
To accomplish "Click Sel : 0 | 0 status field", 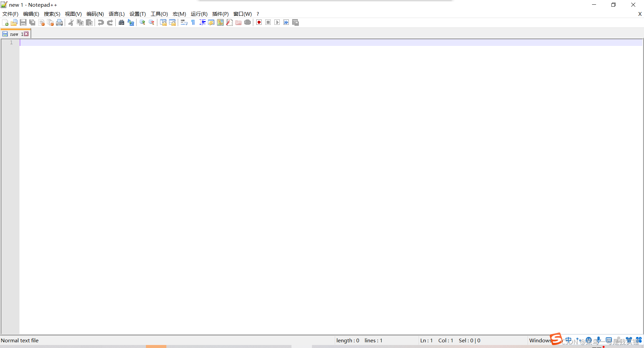I will 470,340.
